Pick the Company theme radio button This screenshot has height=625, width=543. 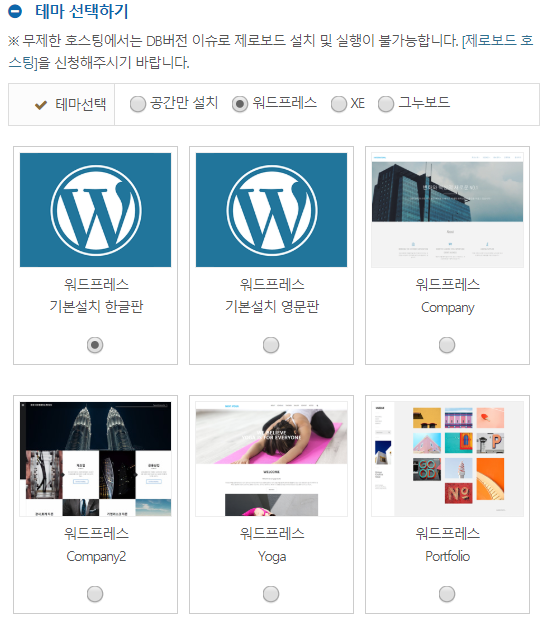(447, 345)
